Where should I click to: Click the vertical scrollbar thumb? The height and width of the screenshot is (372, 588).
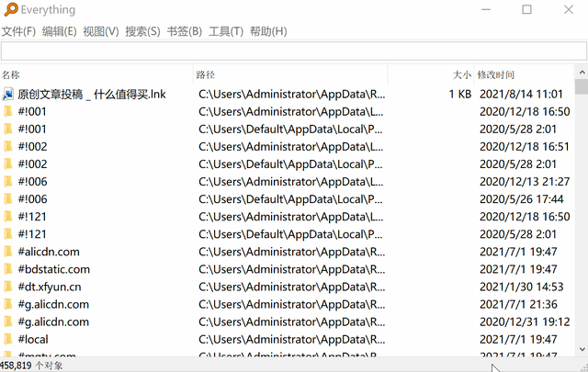coord(582,86)
